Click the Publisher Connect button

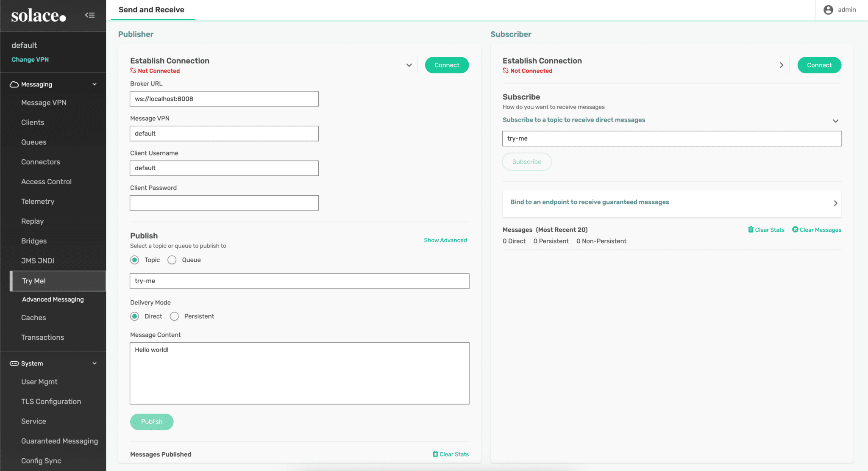(x=446, y=65)
